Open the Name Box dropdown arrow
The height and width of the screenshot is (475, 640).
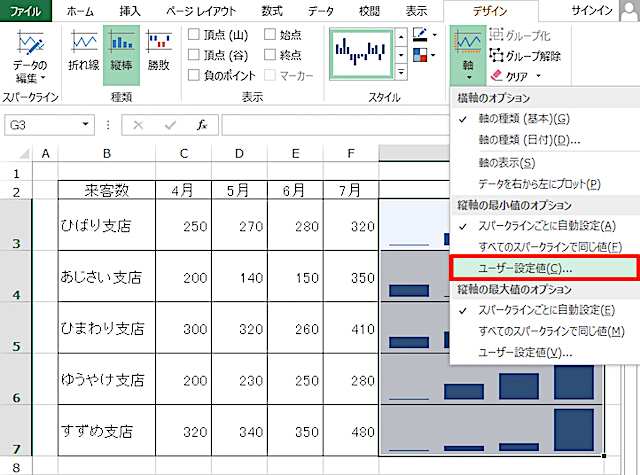[x=85, y=124]
